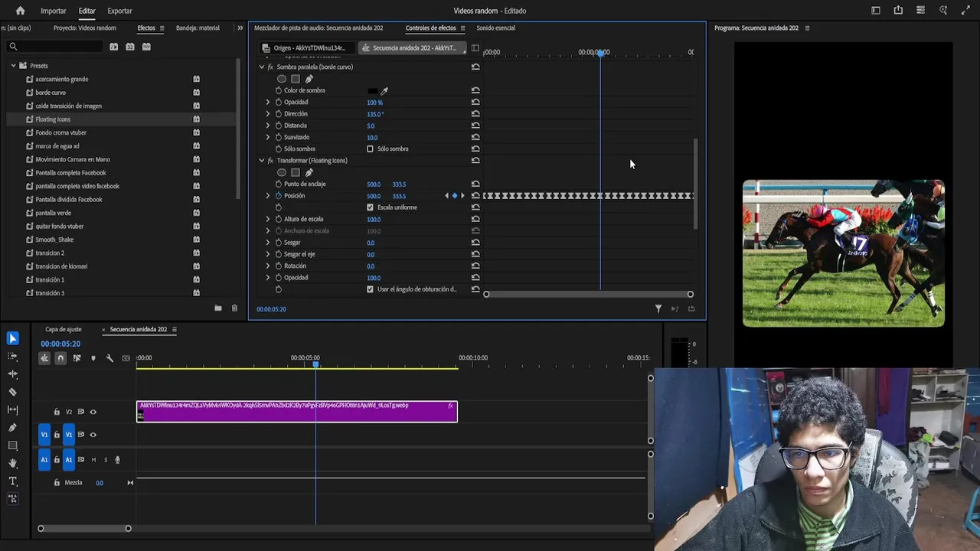Collapse Sombra paralela effect group
980x551 pixels.
coord(262,67)
